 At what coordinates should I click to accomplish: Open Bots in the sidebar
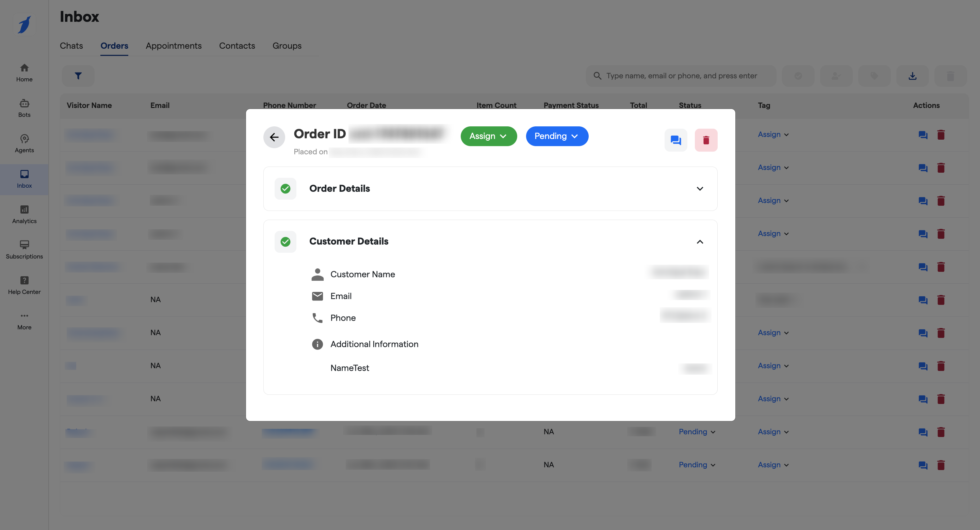(x=24, y=108)
